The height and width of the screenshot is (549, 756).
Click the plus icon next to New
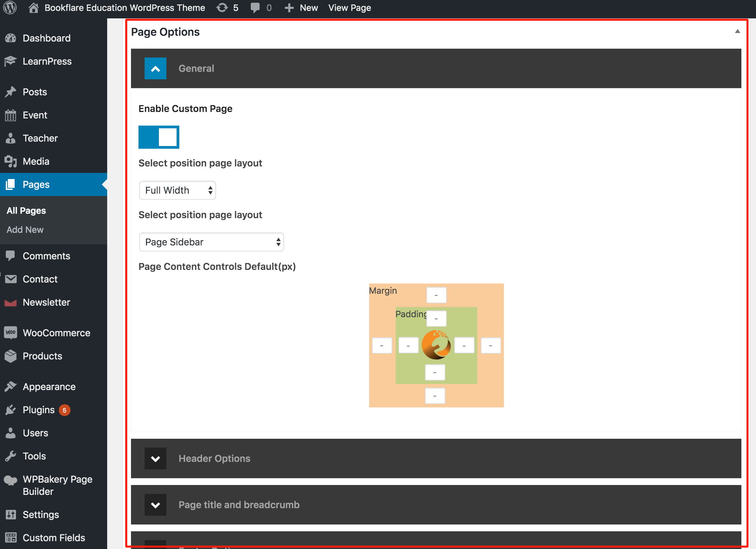click(289, 8)
